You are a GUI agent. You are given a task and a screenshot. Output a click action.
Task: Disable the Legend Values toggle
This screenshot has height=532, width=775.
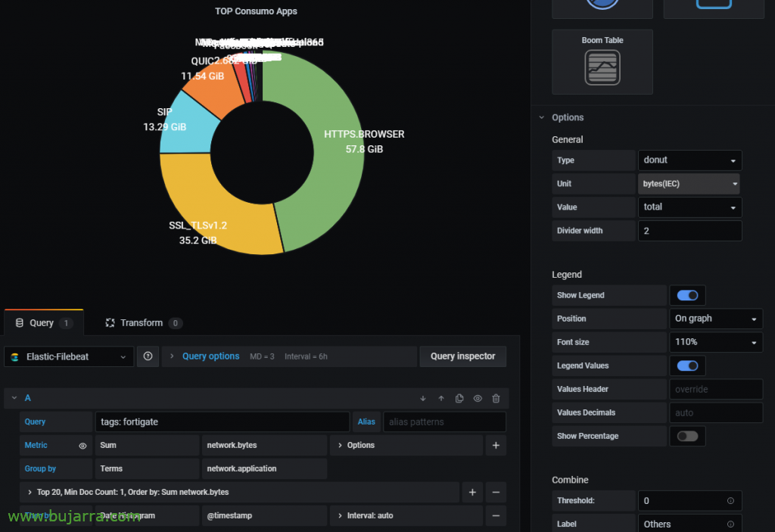pyautogui.click(x=687, y=366)
